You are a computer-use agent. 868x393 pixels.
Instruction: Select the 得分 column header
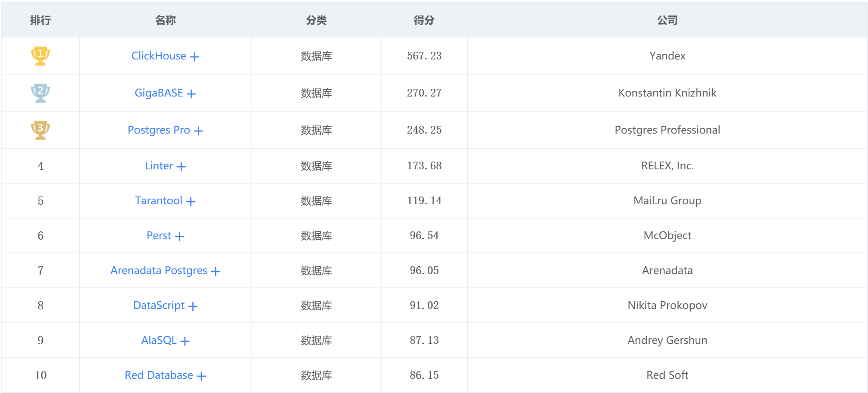point(423,19)
